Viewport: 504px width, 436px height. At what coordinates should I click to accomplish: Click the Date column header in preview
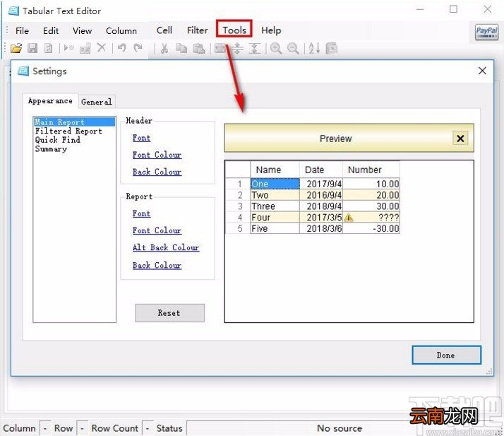click(x=320, y=170)
